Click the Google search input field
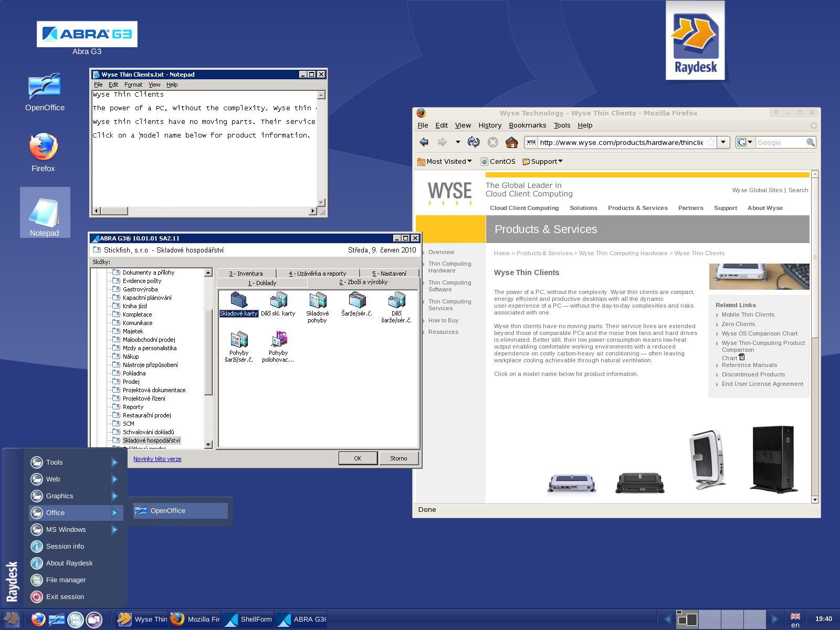Viewport: 840px width, 630px height. click(781, 142)
